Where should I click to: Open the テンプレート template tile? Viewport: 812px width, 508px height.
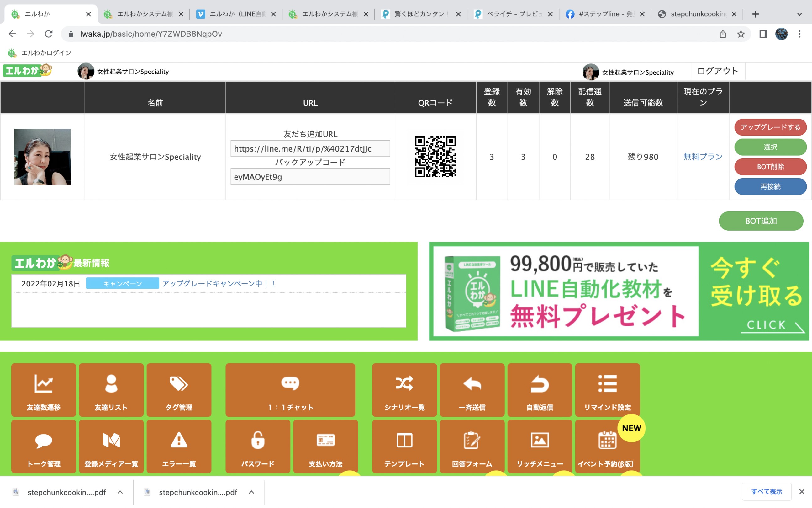coord(404,446)
